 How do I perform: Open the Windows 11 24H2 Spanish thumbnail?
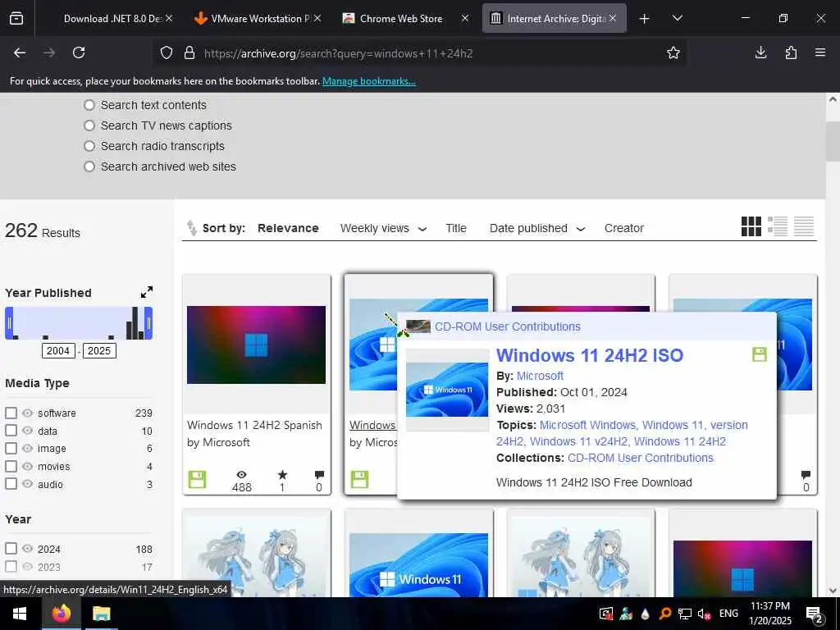pyautogui.click(x=256, y=345)
